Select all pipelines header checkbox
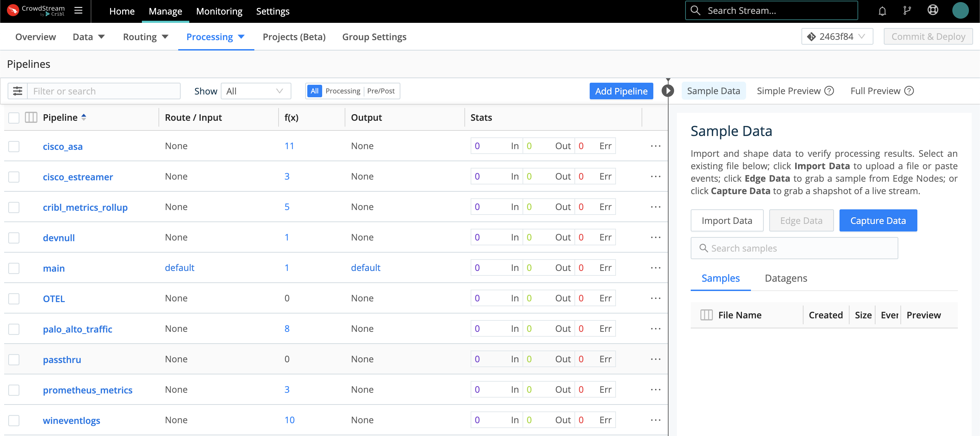 click(14, 118)
